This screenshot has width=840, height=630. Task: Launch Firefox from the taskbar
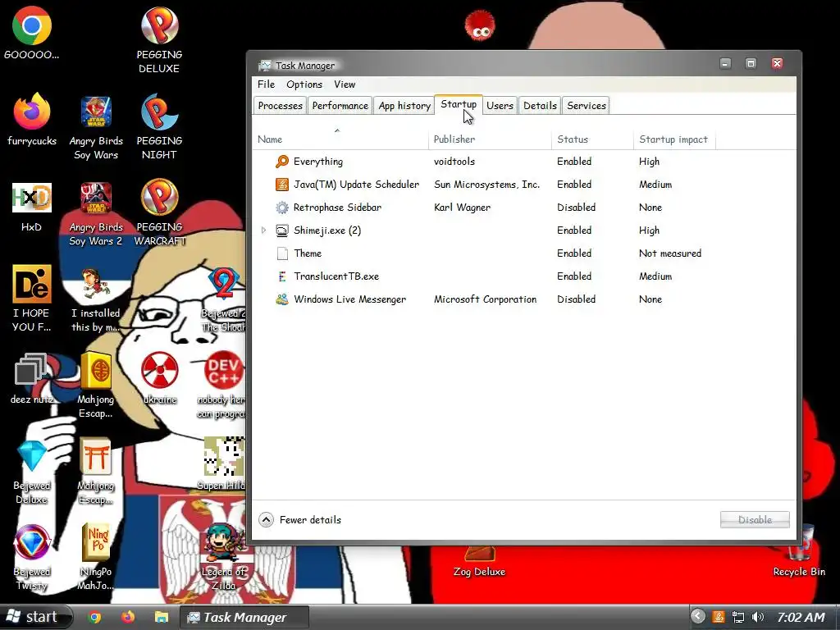pos(127,617)
